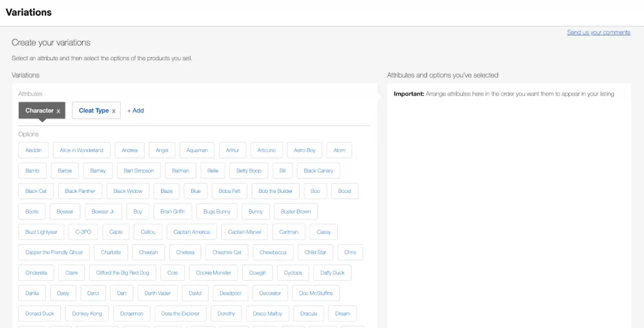Choose the Betty Boop option
644x328 pixels.
(249, 171)
